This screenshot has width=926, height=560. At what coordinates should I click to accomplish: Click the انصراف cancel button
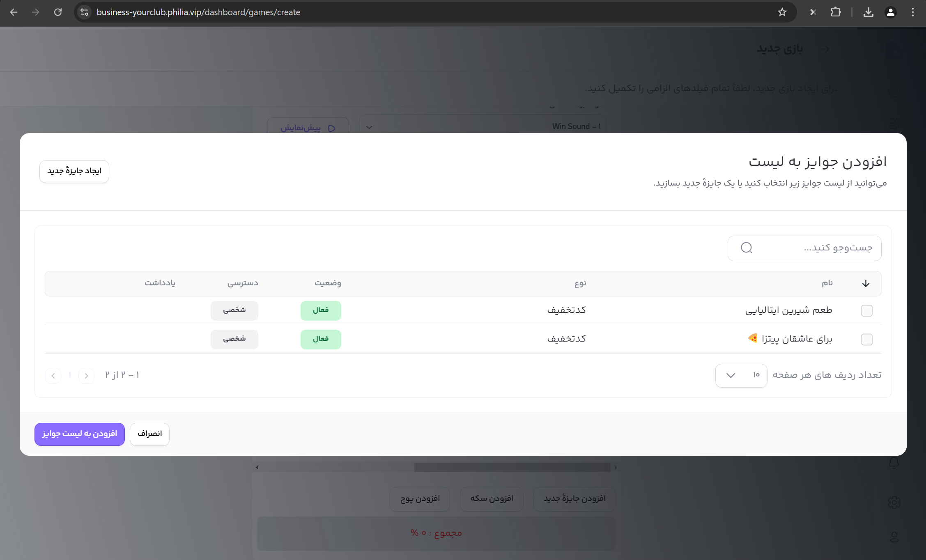[149, 434]
